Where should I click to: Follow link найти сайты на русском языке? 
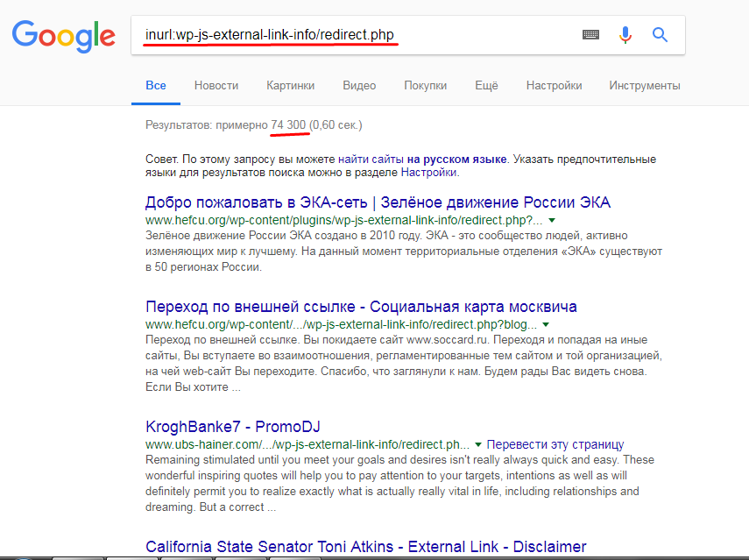pyautogui.click(x=422, y=159)
